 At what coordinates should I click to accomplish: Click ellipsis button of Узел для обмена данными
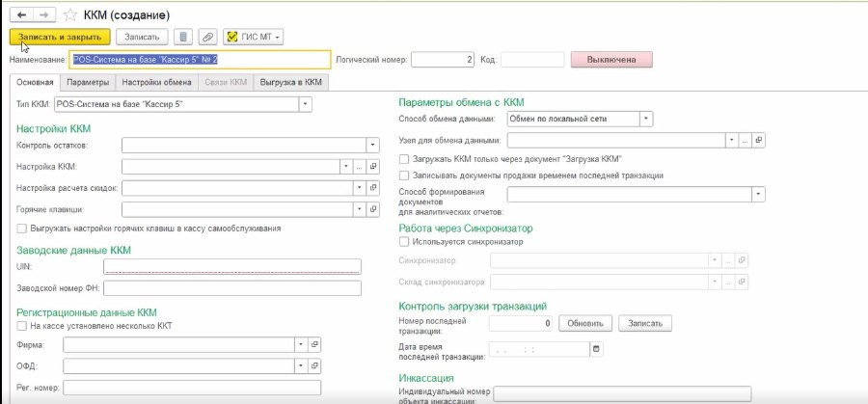coord(746,140)
